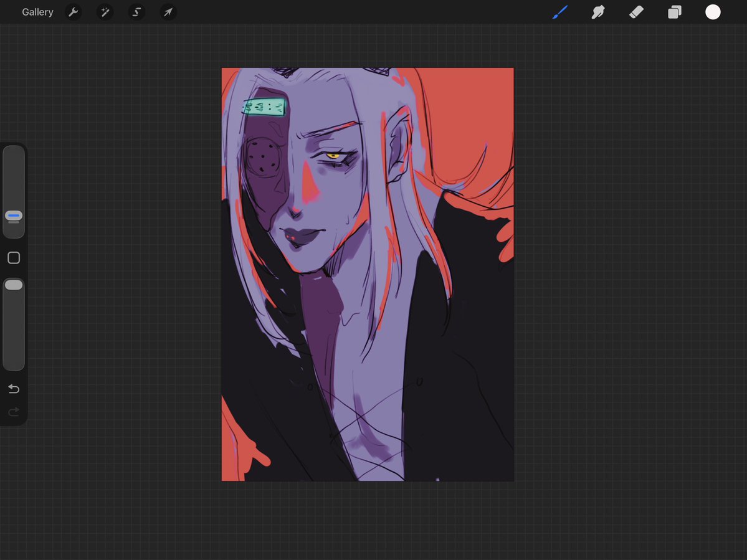Activate the Transform arrow tool
747x560 pixels.
(168, 12)
